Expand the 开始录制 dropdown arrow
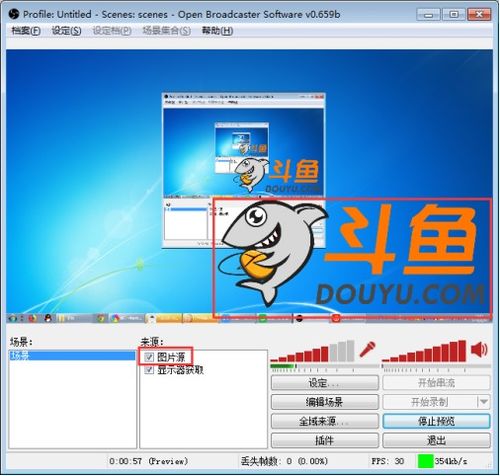 tap(483, 402)
